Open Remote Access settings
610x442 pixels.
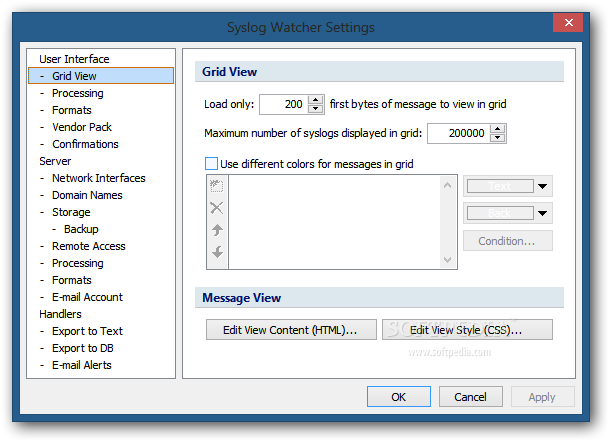click(x=89, y=246)
